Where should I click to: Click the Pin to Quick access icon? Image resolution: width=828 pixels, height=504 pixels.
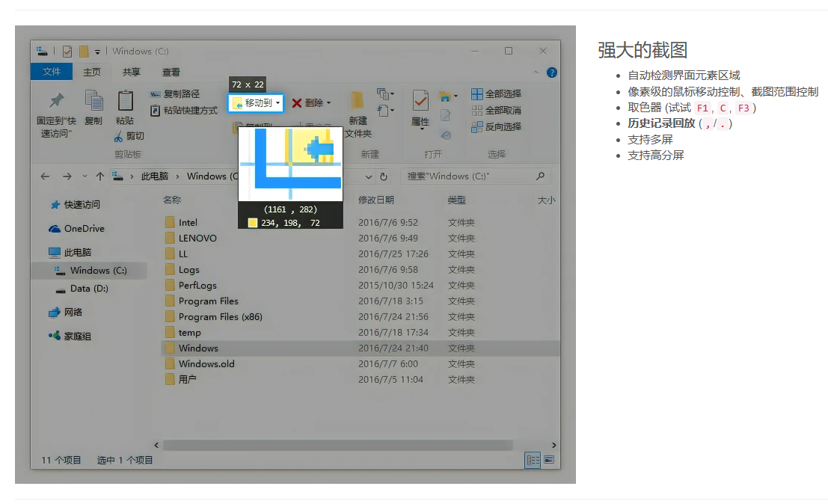(x=57, y=100)
